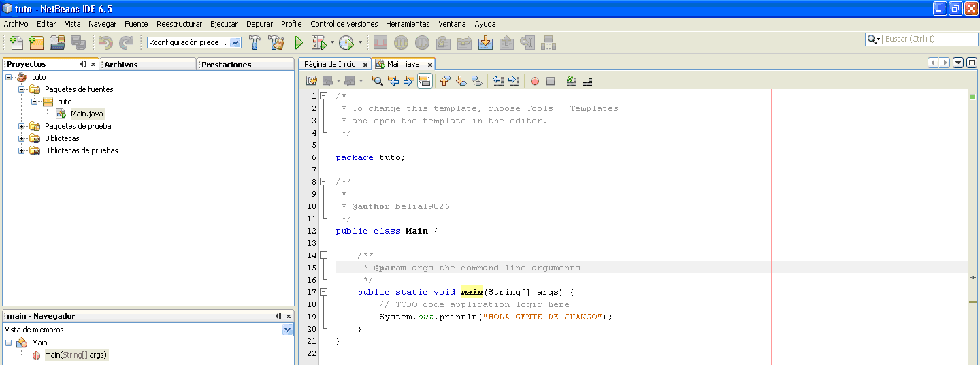The image size is (980, 365).
Task: Click the Apply Code Changes icon
Action: [x=549, y=42]
